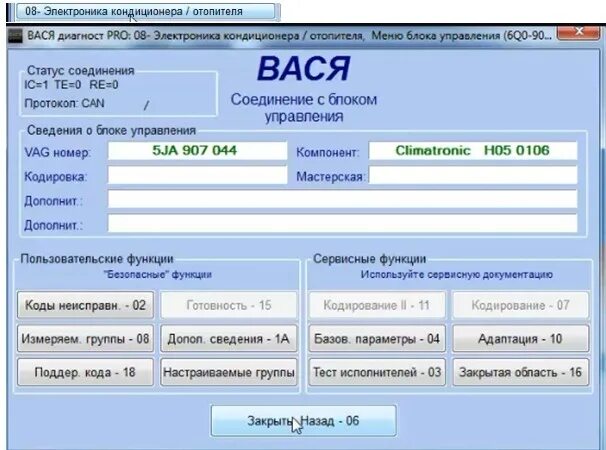Click the 08- Электроника кондиционера / отопителя button

tap(145, 11)
